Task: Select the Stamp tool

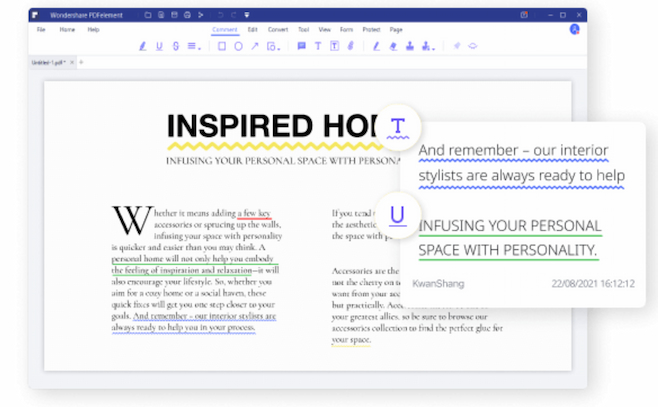Action: (x=410, y=46)
